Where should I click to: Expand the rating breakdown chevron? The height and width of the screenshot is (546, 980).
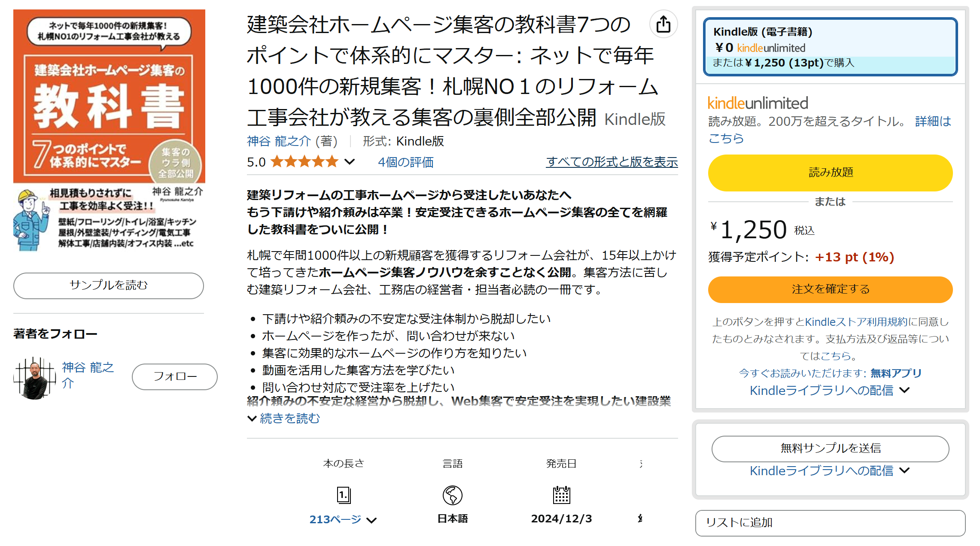(350, 162)
